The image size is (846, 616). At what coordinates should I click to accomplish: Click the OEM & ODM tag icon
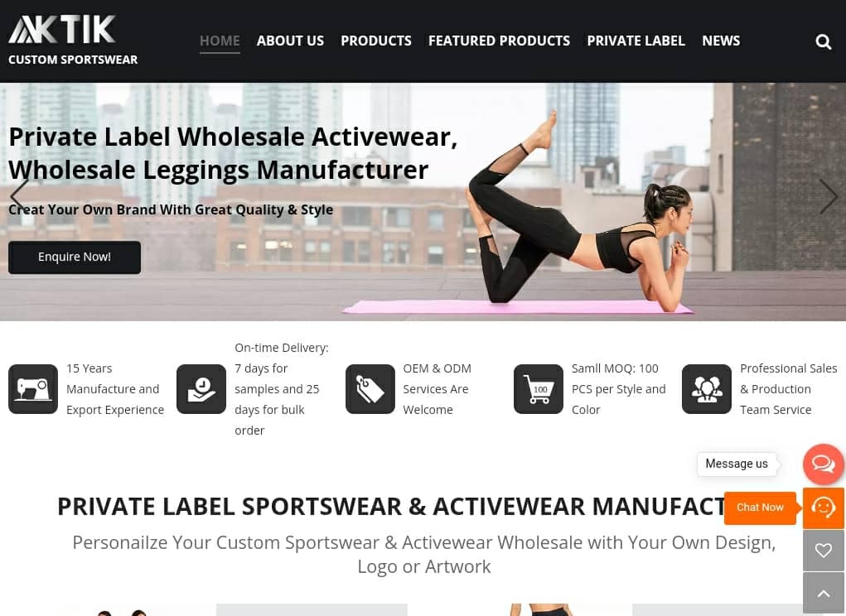coord(370,389)
